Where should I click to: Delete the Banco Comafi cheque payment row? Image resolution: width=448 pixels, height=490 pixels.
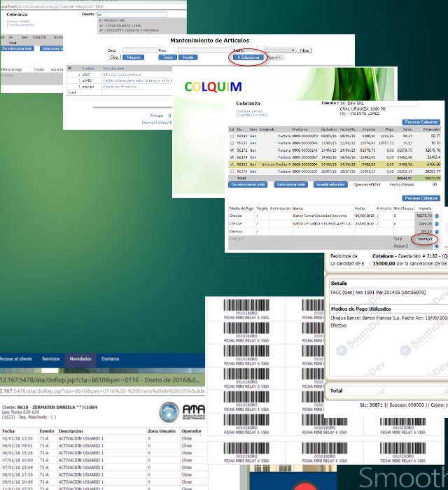point(437,216)
